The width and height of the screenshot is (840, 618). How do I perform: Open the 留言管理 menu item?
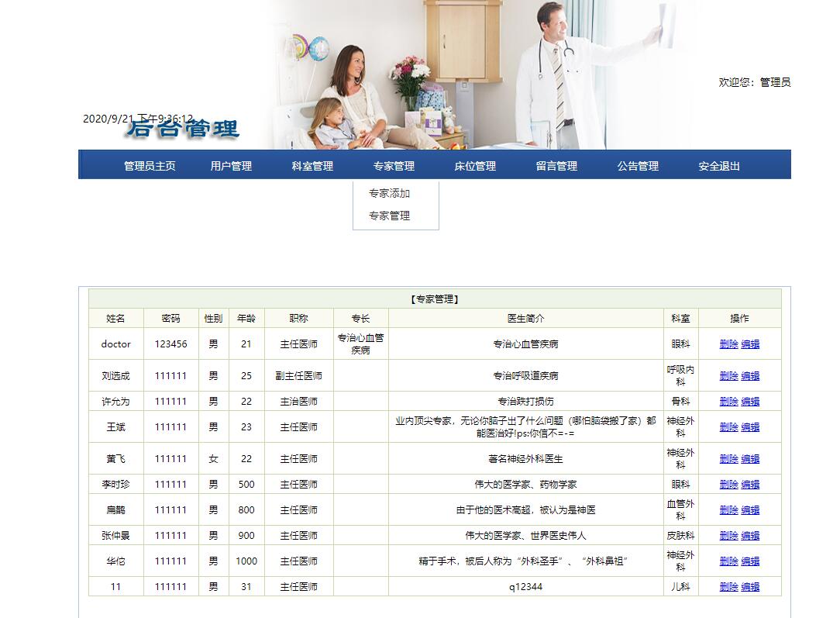click(555, 164)
